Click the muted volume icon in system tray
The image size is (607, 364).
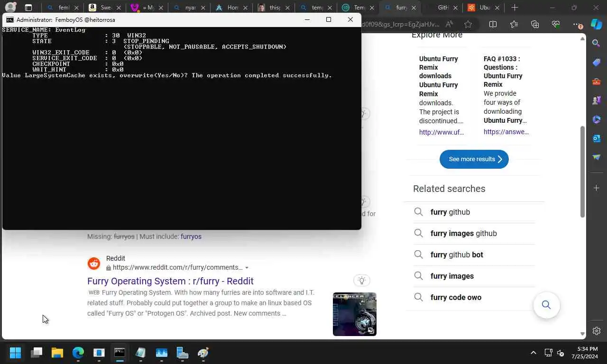click(560, 353)
